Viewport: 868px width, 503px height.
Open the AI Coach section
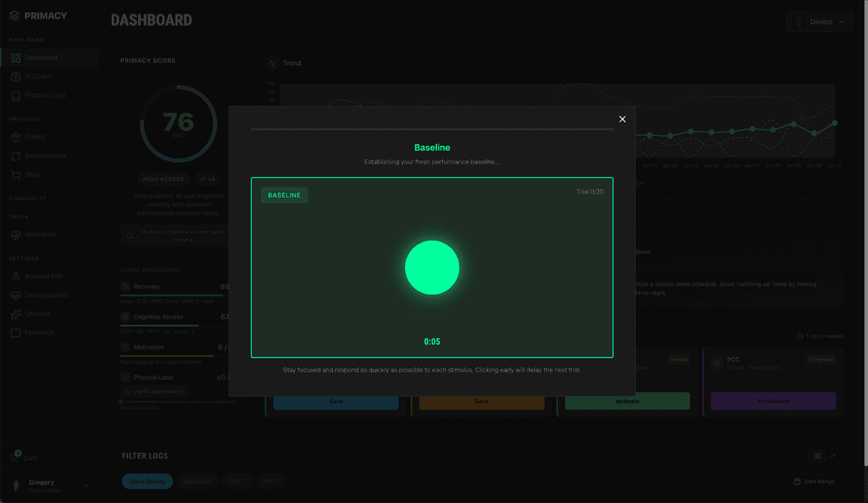[16, 76]
